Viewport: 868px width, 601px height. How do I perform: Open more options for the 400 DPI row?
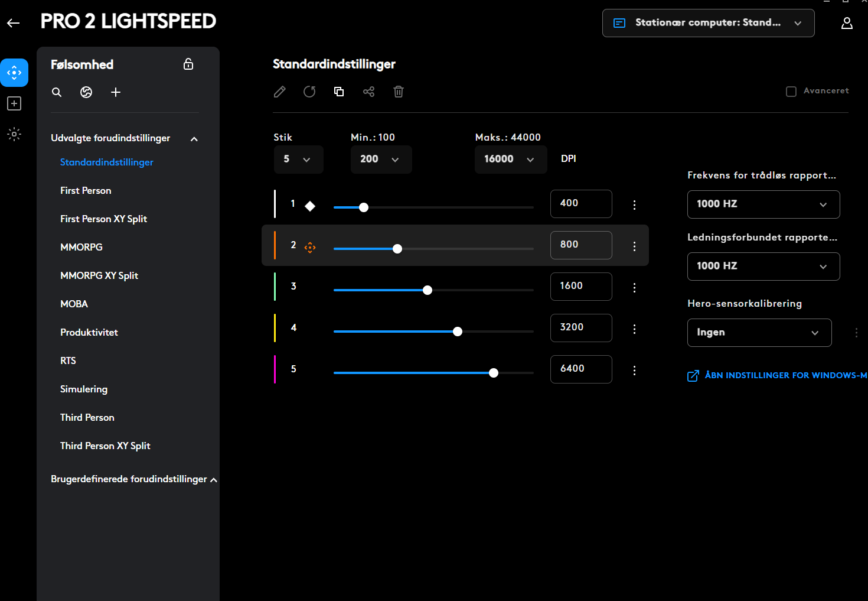pos(635,205)
